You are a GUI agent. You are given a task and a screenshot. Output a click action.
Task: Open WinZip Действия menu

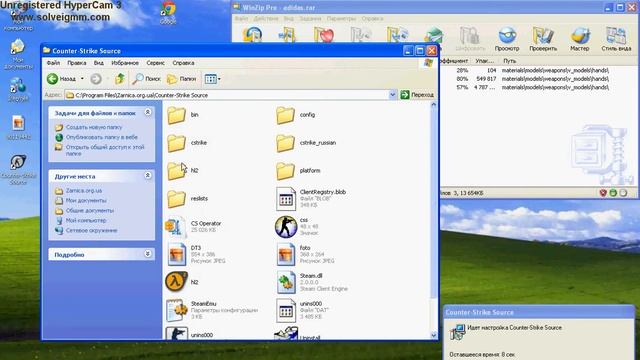(x=266, y=18)
